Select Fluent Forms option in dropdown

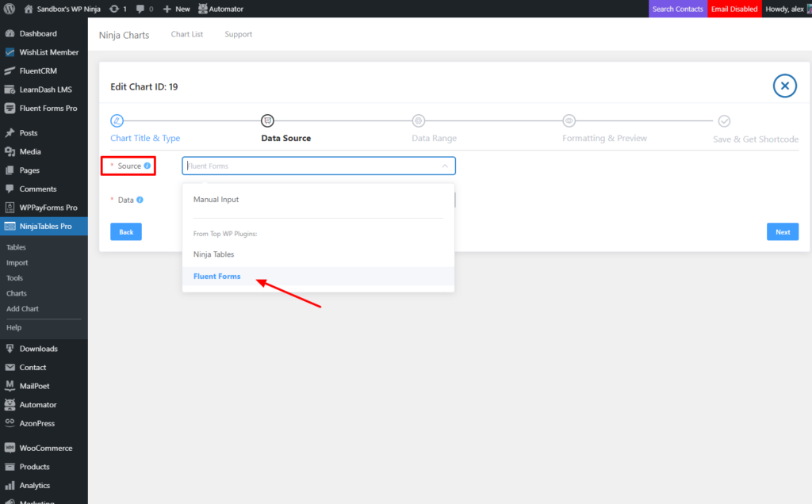coord(216,277)
